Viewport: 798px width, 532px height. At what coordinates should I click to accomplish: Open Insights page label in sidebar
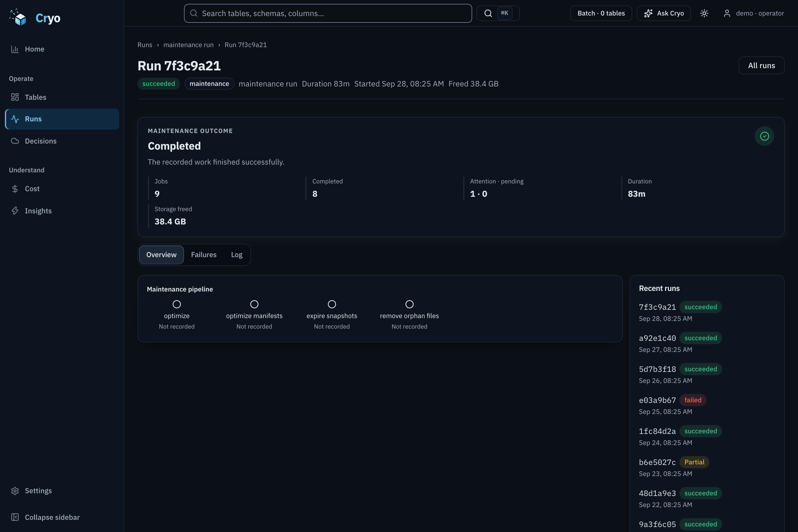38,211
